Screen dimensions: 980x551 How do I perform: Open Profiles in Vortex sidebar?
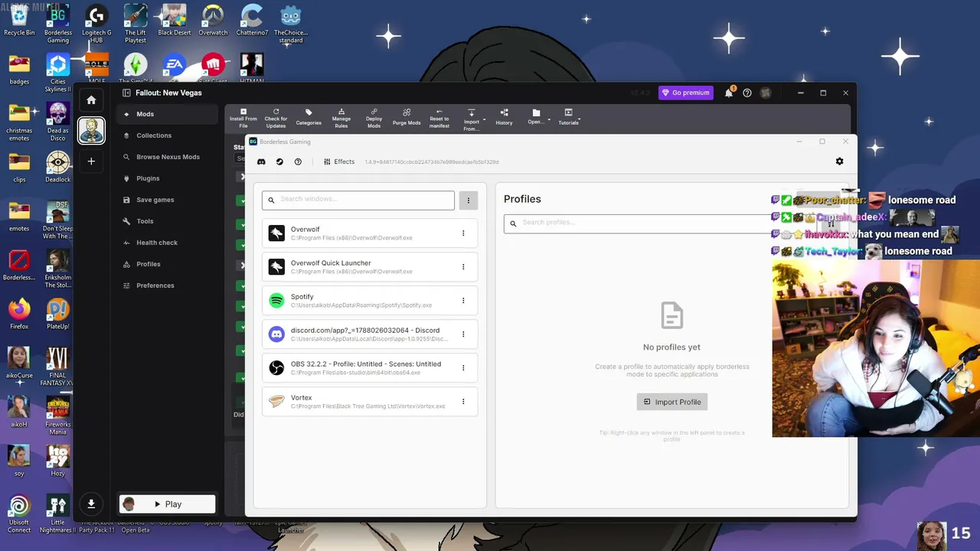point(167,264)
